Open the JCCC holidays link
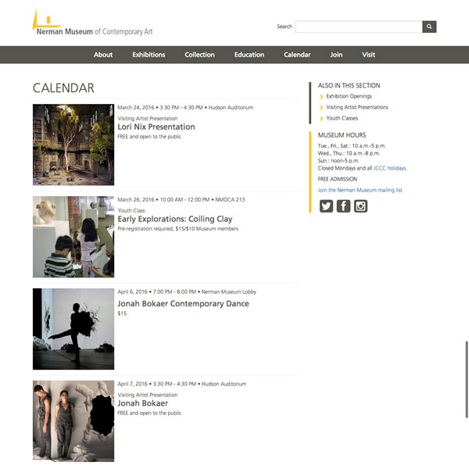This screenshot has height=476, width=469. pos(390,168)
